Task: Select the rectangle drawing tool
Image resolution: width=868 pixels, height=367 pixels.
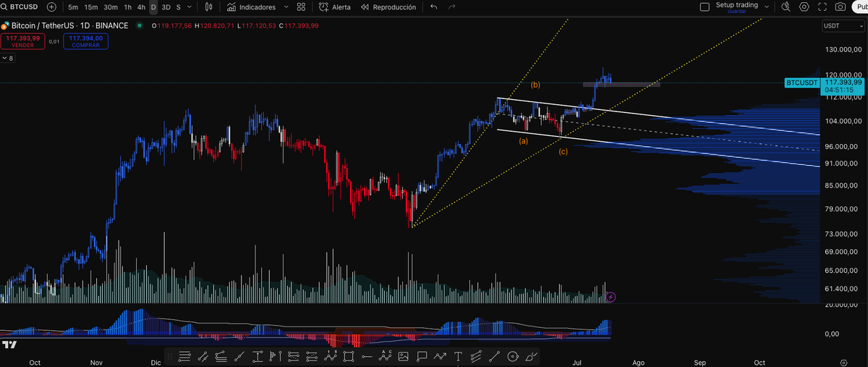Action: [x=348, y=356]
